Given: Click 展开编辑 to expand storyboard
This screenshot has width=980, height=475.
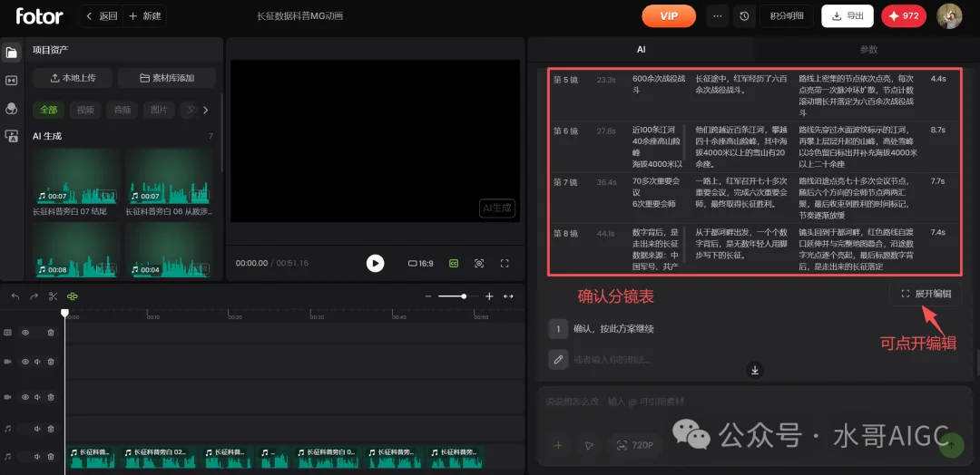Looking at the screenshot, I should pyautogui.click(x=926, y=294).
